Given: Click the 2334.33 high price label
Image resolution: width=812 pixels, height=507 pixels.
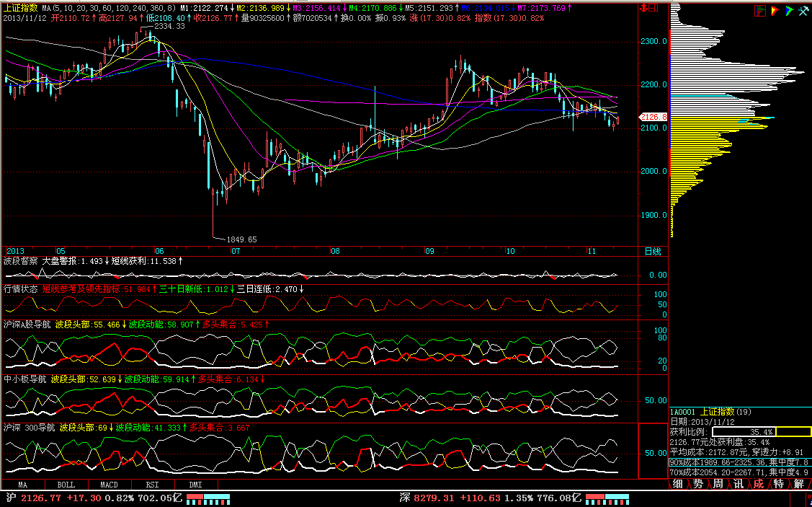Looking at the screenshot, I should [170, 26].
